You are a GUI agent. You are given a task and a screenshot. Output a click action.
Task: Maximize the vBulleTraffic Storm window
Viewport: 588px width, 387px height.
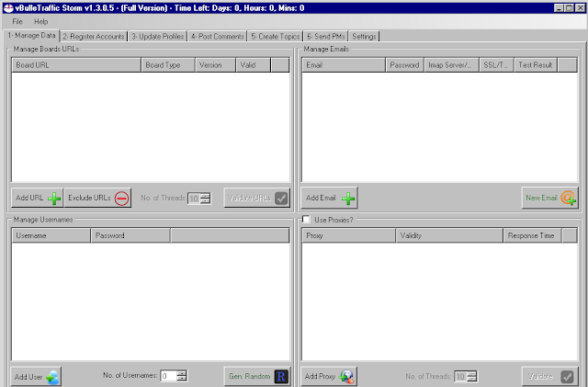(x=570, y=8)
